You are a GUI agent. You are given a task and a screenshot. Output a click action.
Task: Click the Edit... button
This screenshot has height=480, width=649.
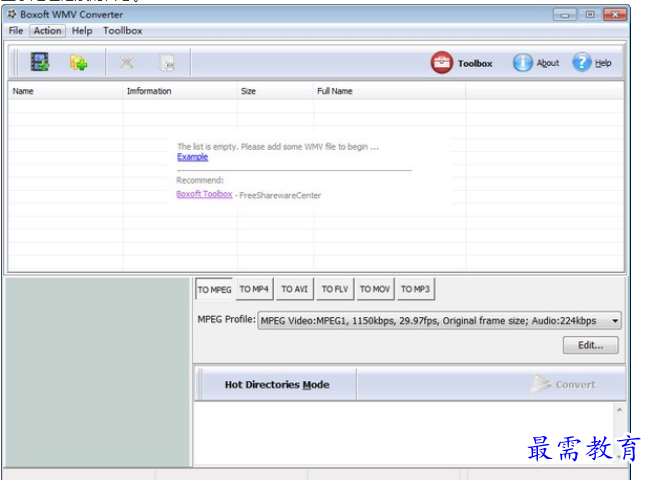point(591,345)
